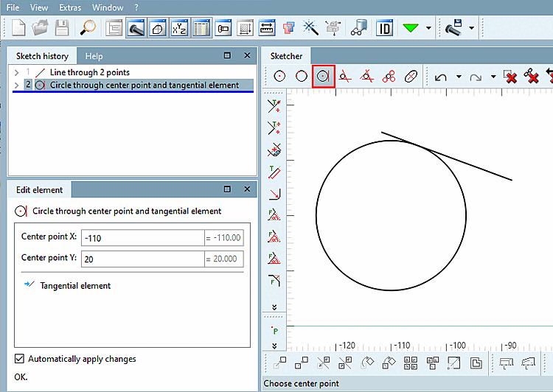Open dropdown next to green triangle
553x392 pixels.
[x=428, y=28]
